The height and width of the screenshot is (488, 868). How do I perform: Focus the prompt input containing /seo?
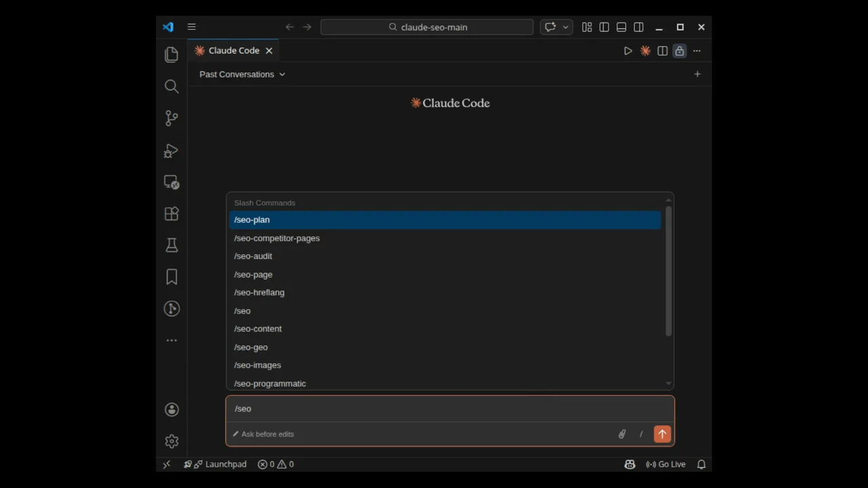(x=450, y=409)
